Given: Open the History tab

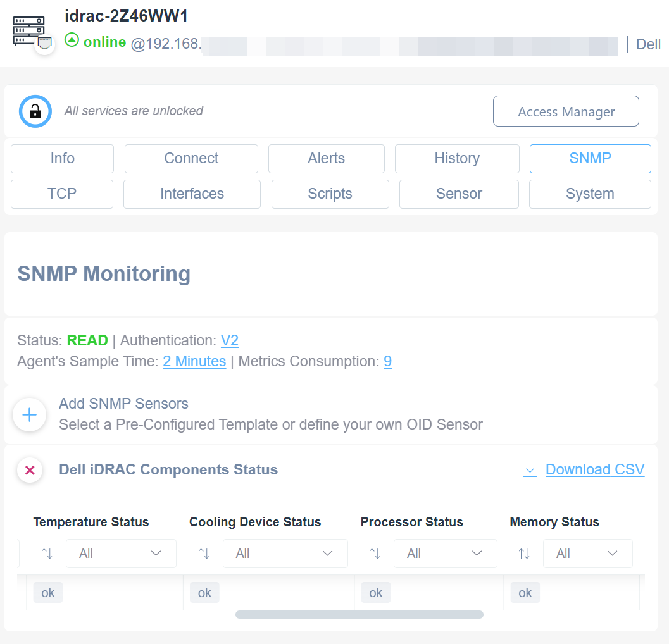Looking at the screenshot, I should pos(457,159).
